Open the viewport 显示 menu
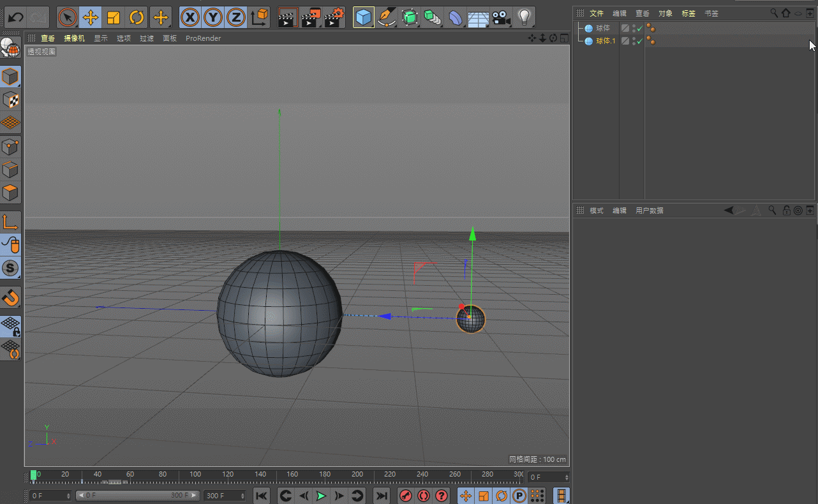 101,38
